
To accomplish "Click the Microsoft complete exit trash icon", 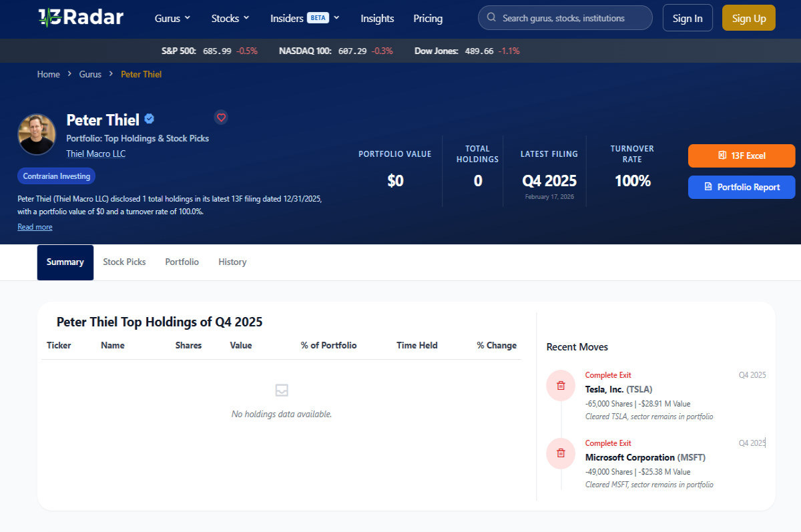I will pos(561,453).
